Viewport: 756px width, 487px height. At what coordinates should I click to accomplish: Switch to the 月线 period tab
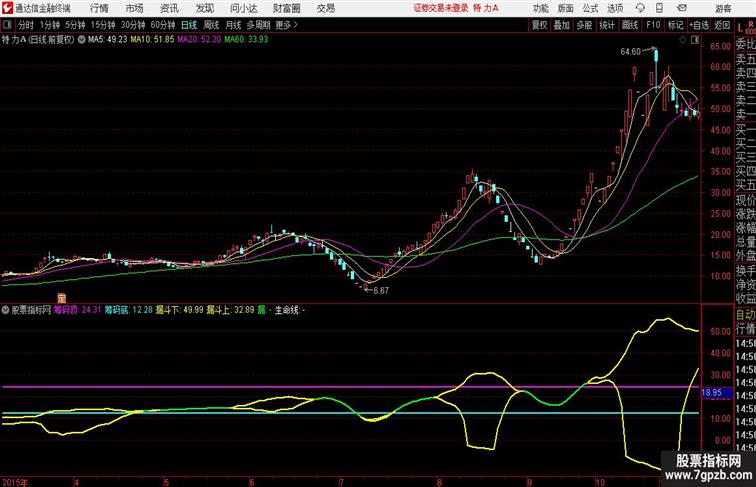[233, 25]
